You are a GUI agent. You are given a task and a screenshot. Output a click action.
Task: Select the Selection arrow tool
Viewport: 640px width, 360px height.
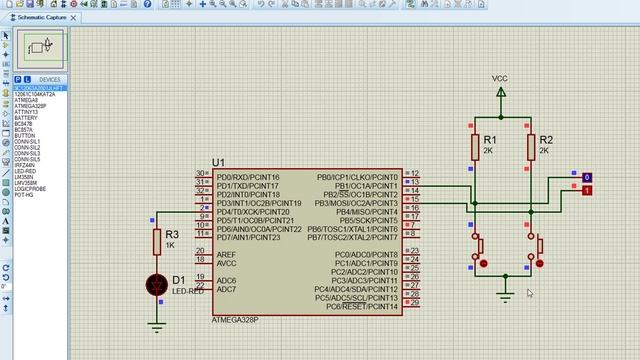point(6,36)
